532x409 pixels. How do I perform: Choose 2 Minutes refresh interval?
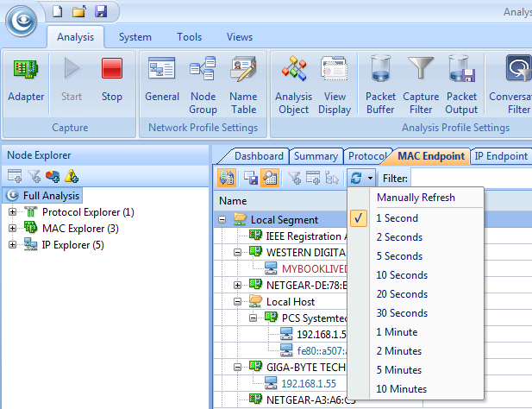click(416, 351)
